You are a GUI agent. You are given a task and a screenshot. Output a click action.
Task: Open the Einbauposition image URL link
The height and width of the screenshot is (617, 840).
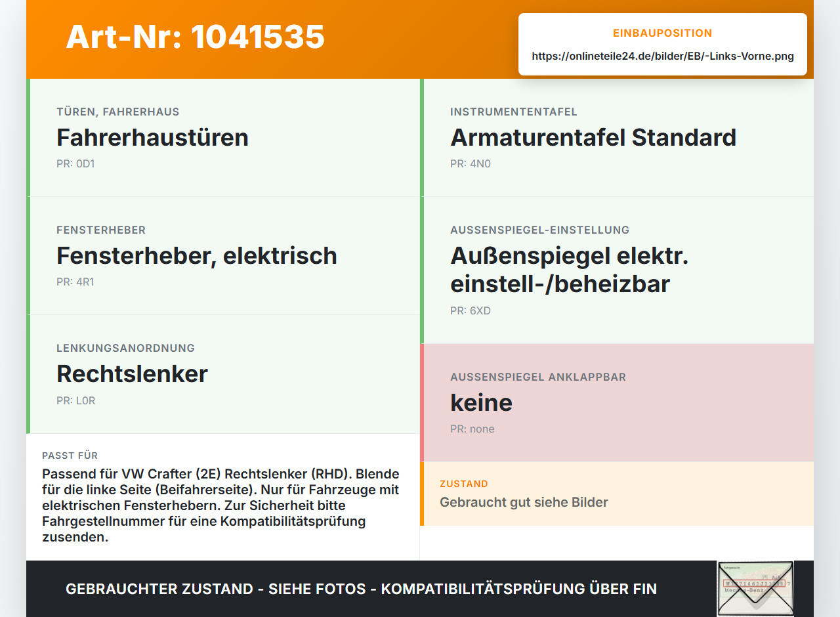[x=663, y=56]
